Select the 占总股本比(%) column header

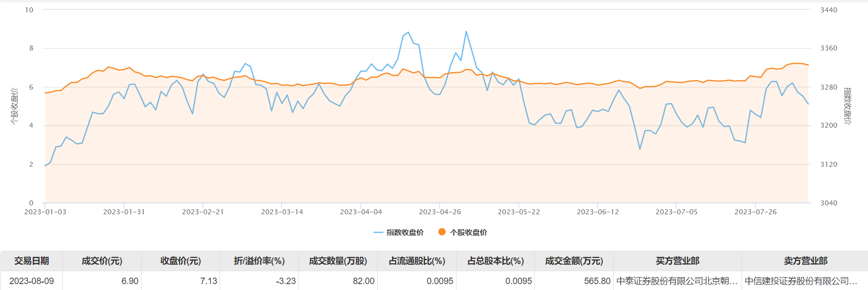[x=496, y=261]
